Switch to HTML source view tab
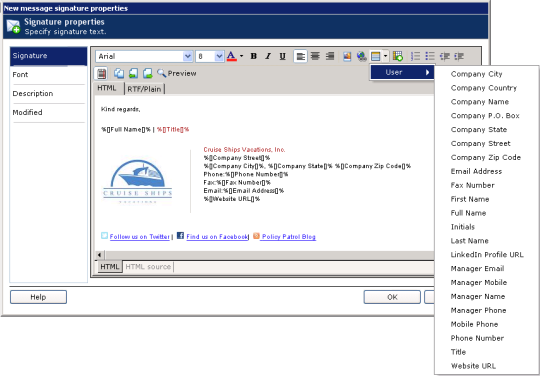The height and width of the screenshot is (376, 540). (x=148, y=267)
